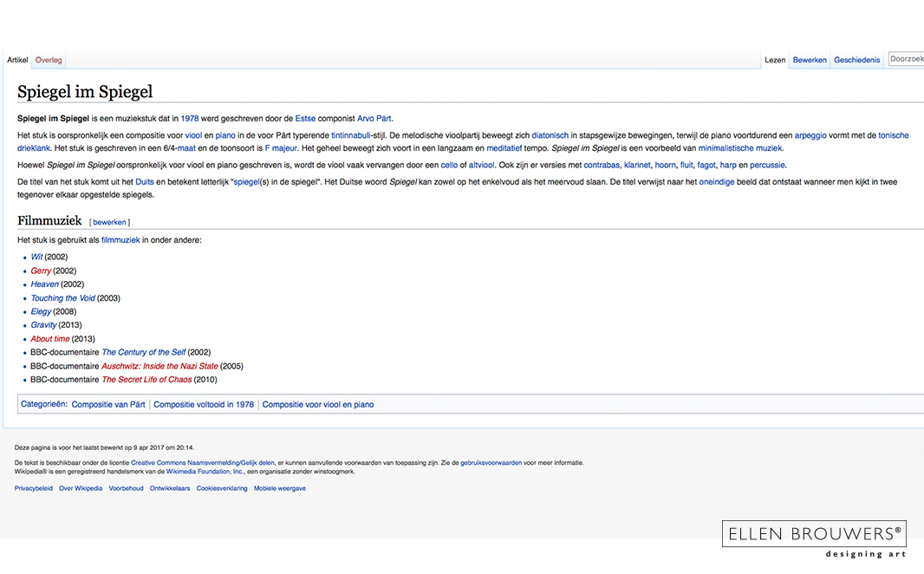The height and width of the screenshot is (574, 924).
Task: Open the Touching the Void link
Action: coord(62,298)
